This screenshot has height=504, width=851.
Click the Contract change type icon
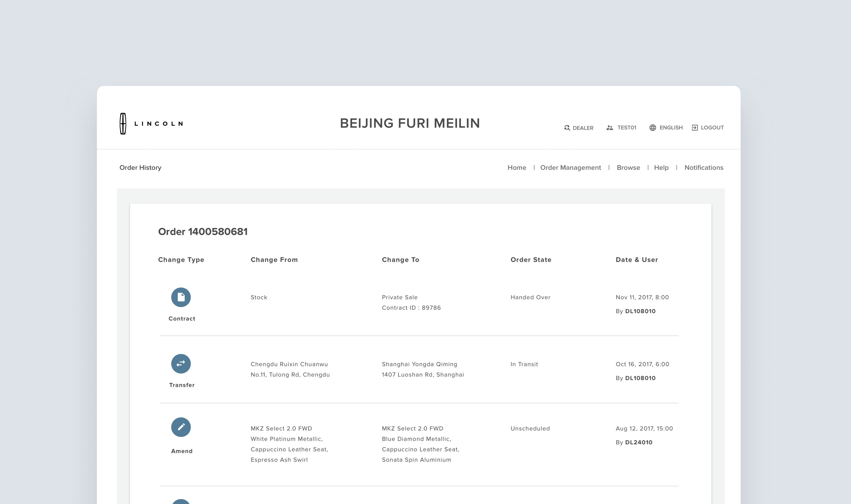pos(181,297)
